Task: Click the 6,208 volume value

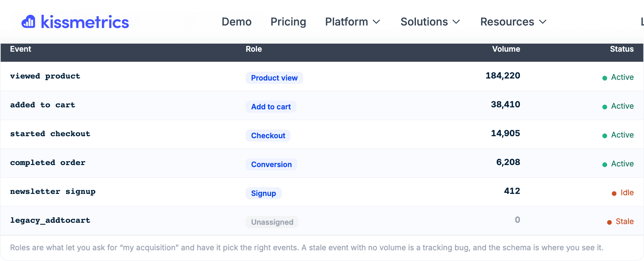Action: coord(508,162)
